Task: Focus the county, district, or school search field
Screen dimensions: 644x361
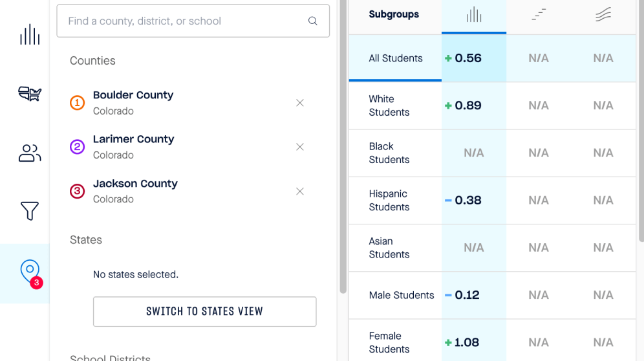Action: tap(193, 21)
